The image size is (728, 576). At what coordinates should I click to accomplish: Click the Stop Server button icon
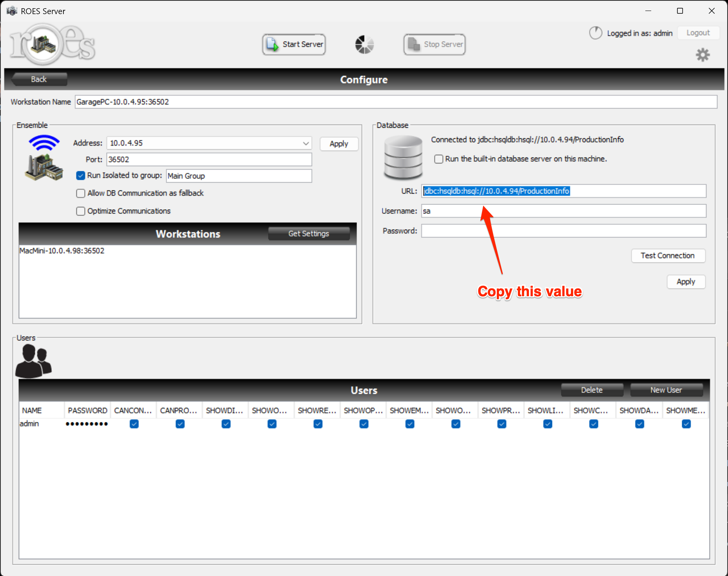[x=414, y=44]
